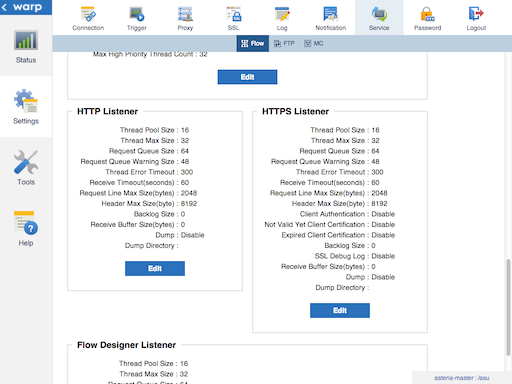Click HTTP Listener Dump Directory row

[152, 246]
